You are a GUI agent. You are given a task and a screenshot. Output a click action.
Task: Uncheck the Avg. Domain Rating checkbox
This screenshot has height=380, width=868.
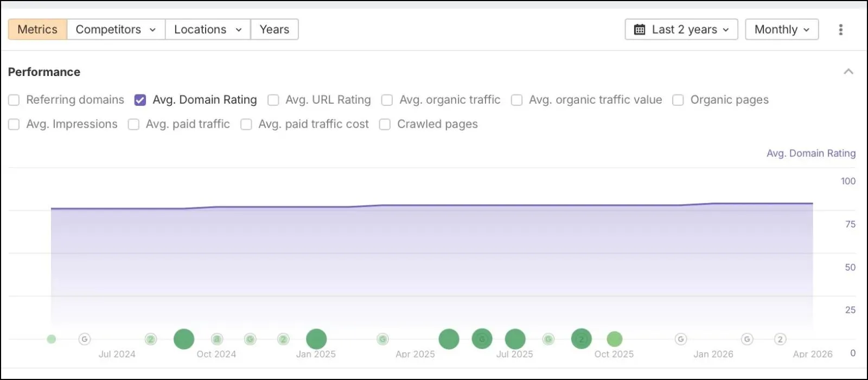tap(140, 100)
